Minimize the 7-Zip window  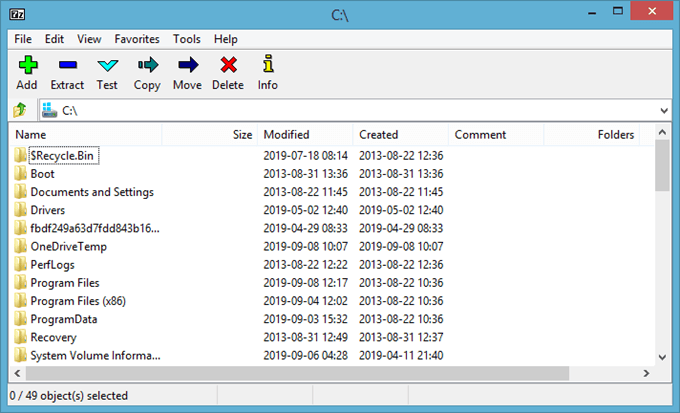coord(592,12)
